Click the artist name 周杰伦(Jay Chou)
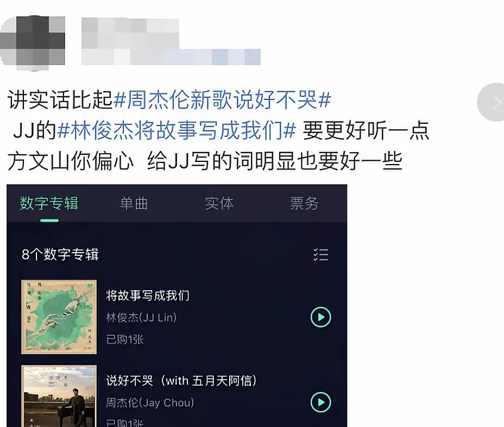The width and height of the screenshot is (504, 427). pyautogui.click(x=150, y=403)
